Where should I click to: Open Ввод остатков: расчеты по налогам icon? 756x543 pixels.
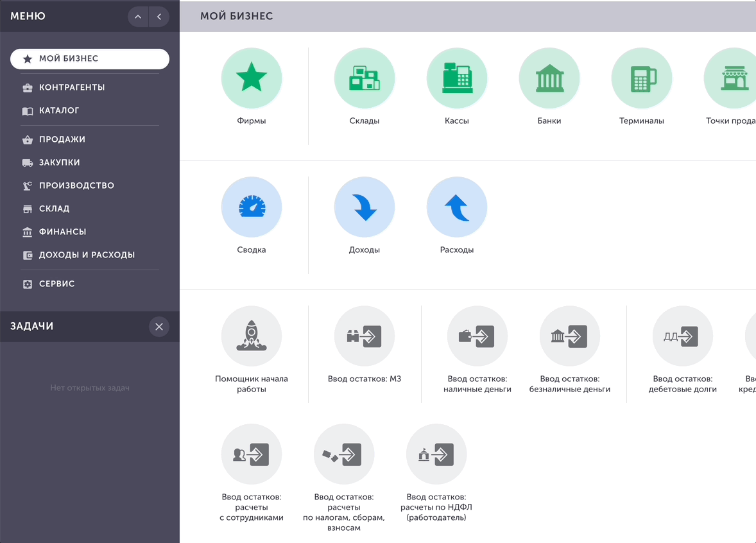pyautogui.click(x=344, y=454)
